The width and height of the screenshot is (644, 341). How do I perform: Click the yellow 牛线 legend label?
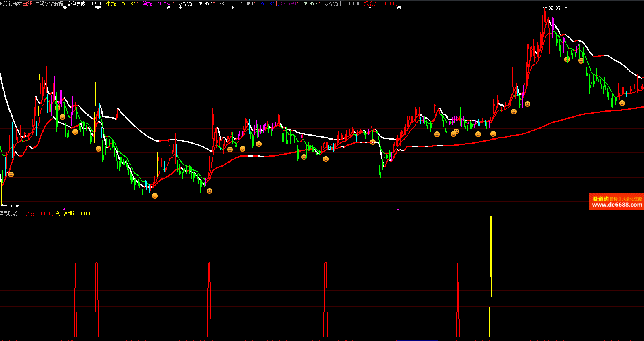tap(111, 4)
